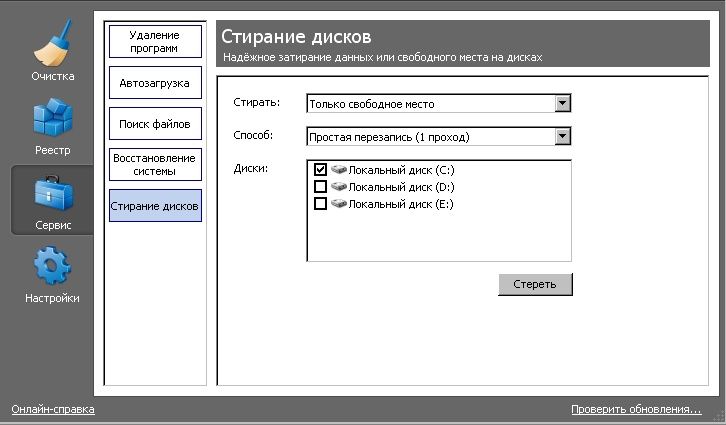This screenshot has width=726, height=425.
Task: Click the drive icon for Локальный диск (D:)
Action: pyautogui.click(x=338, y=187)
